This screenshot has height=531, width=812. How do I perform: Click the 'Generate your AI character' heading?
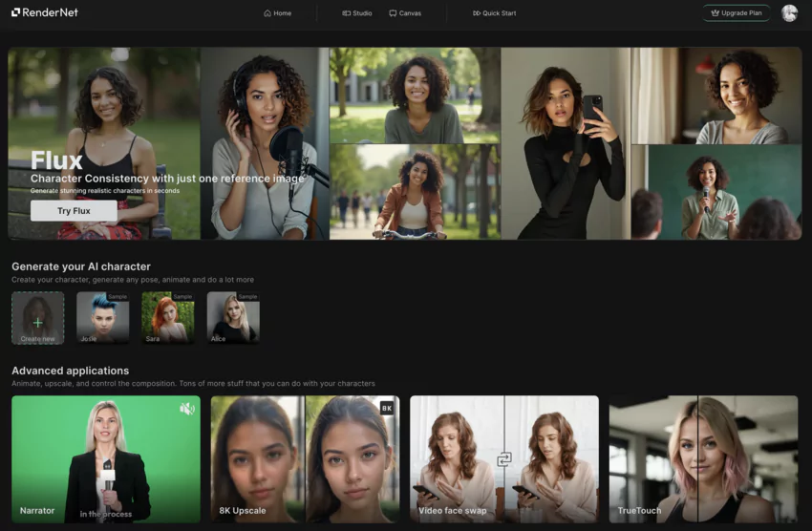click(x=81, y=266)
